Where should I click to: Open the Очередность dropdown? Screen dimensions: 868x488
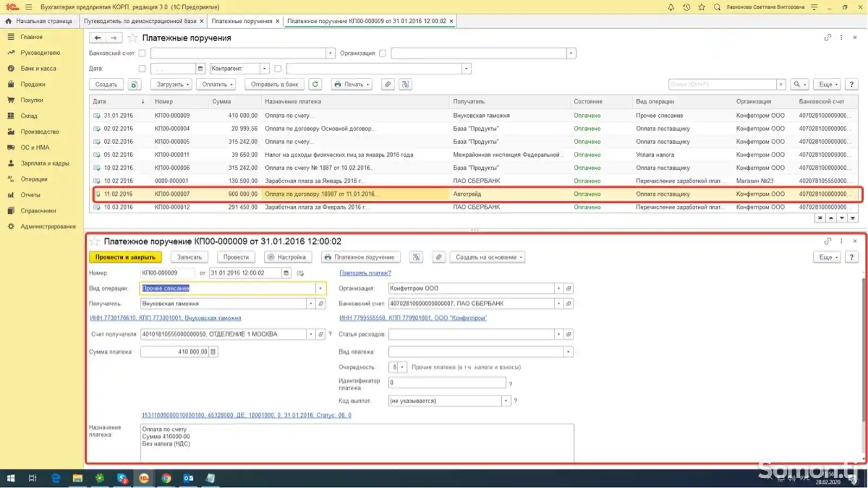tap(402, 367)
